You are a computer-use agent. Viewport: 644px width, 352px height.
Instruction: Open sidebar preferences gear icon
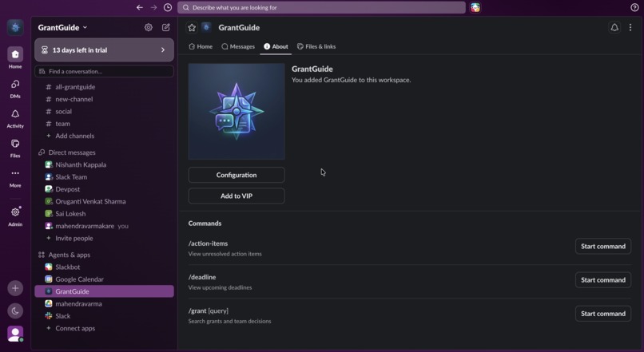149,27
